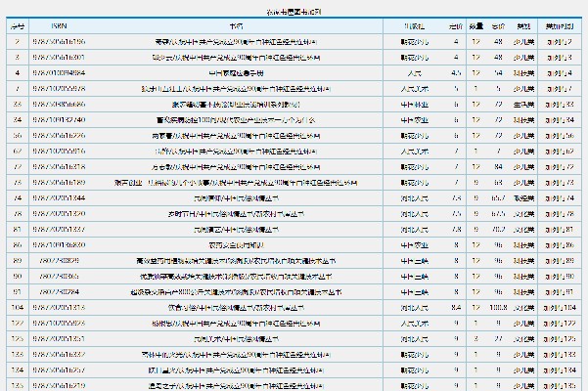Open the last-column link in row 134
588x391 pixels.
(560, 370)
